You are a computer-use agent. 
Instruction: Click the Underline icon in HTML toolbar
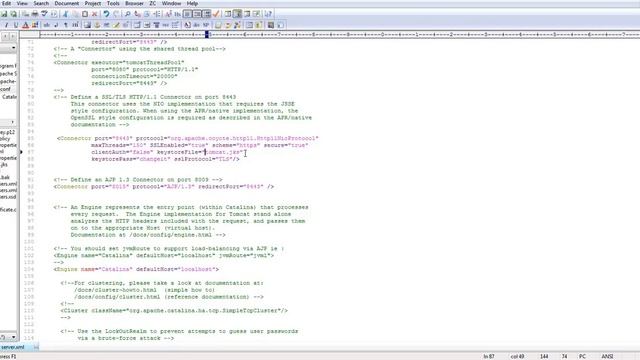16,25
